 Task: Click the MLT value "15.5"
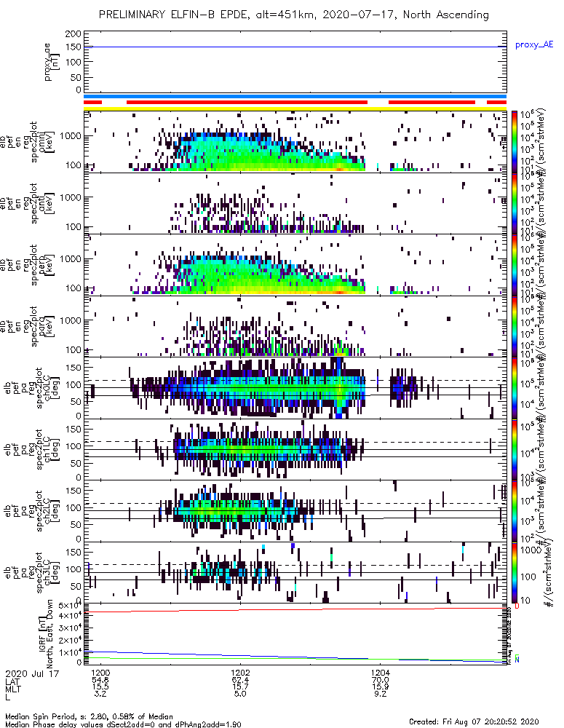pyautogui.click(x=100, y=687)
